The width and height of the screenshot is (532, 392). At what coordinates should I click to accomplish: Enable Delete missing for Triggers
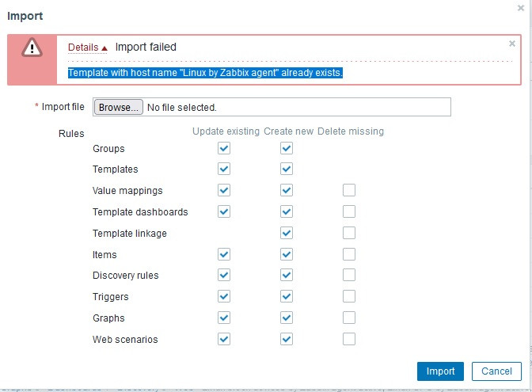(x=349, y=296)
